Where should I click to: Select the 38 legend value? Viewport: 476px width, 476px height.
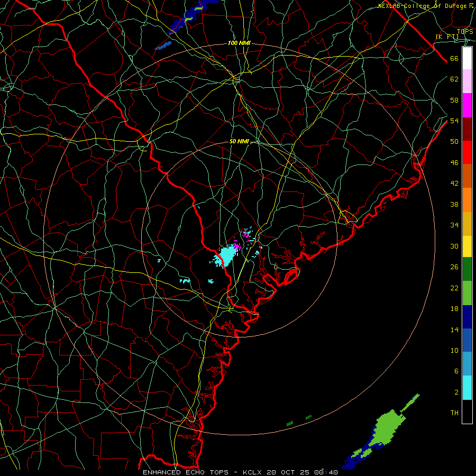point(454,204)
